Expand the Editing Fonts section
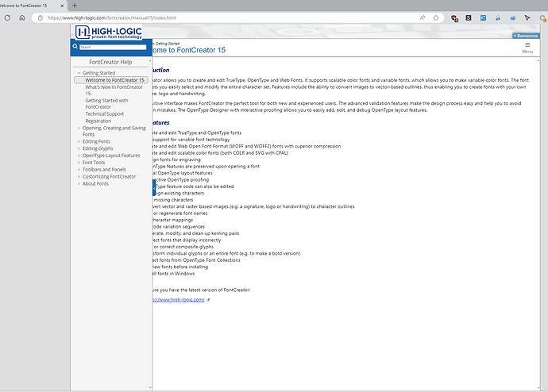548x392 pixels. point(79,141)
